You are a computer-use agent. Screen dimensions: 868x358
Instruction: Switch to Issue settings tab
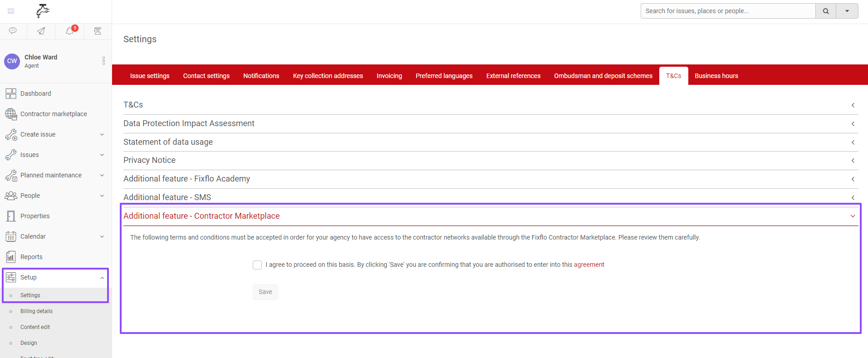(150, 76)
